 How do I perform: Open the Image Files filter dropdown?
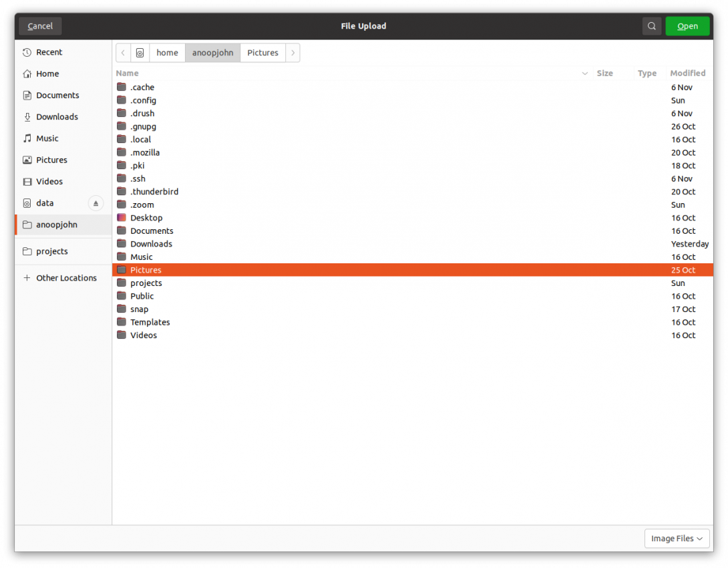tap(677, 539)
